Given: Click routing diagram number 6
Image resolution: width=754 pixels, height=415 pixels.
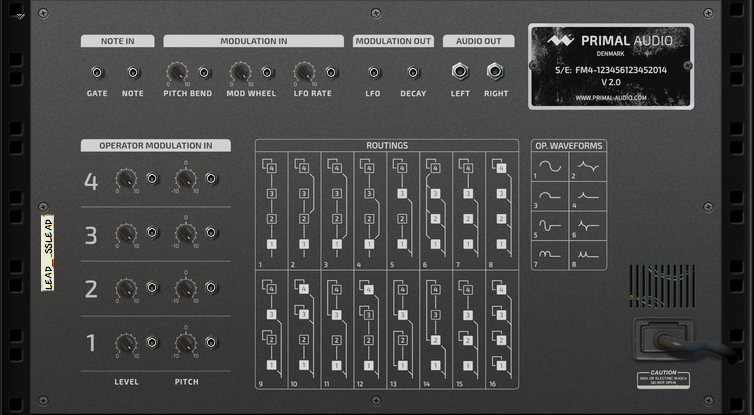Looking at the screenshot, I should 436,211.
